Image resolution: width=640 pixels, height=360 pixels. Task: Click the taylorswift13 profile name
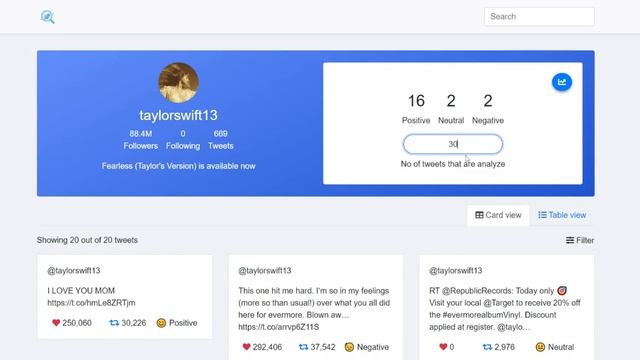pos(178,115)
